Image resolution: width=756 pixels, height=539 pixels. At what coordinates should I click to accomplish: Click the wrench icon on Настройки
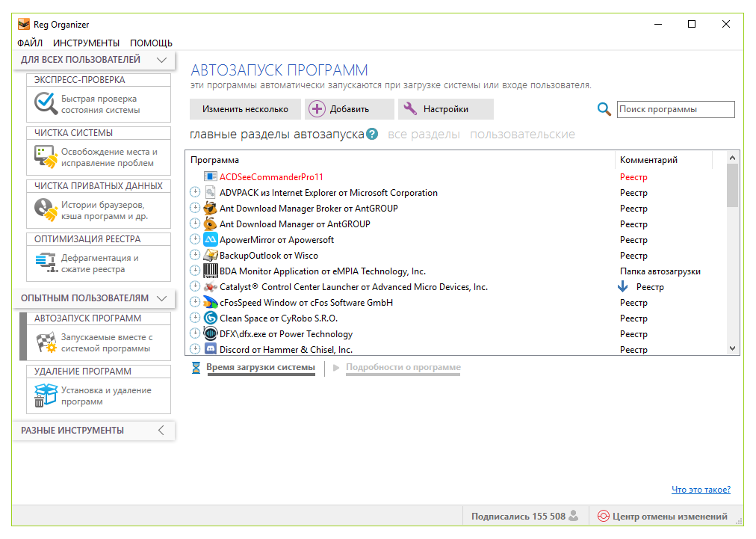(x=410, y=108)
